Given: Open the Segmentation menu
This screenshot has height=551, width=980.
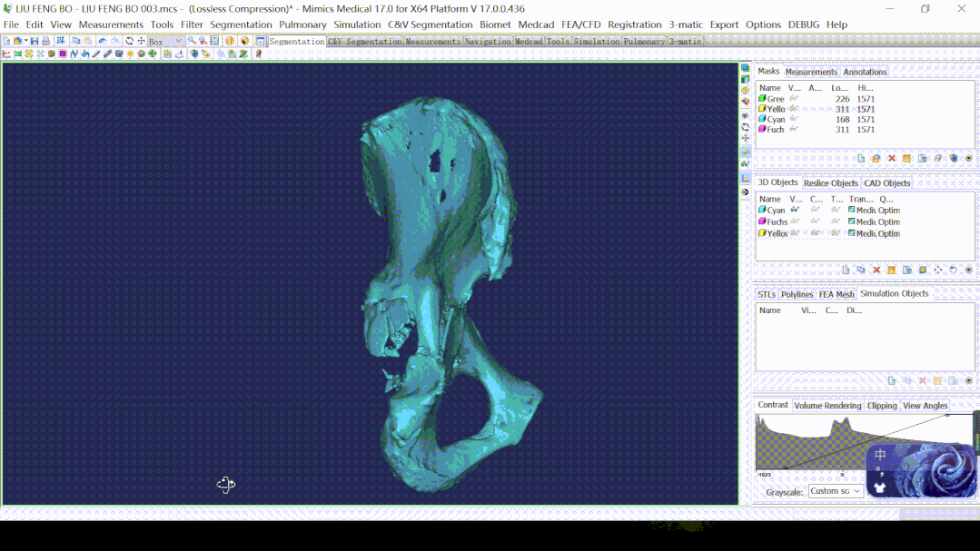Looking at the screenshot, I should (x=241, y=25).
